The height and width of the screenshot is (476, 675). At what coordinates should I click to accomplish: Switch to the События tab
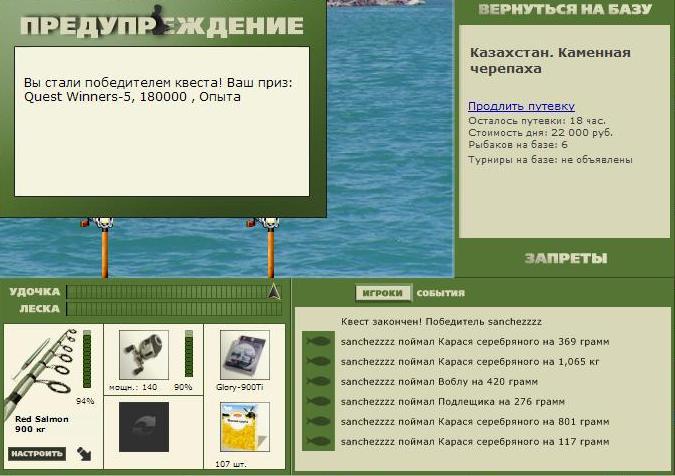(441, 293)
